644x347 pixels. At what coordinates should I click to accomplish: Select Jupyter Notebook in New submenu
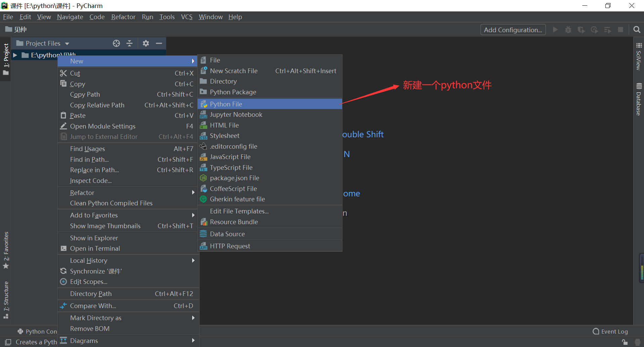click(270, 114)
